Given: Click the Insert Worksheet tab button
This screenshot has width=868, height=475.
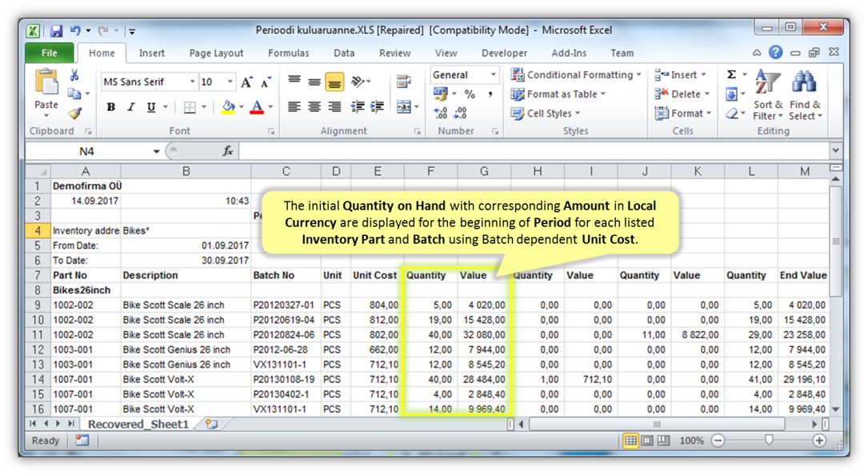Looking at the screenshot, I should click(x=211, y=424).
